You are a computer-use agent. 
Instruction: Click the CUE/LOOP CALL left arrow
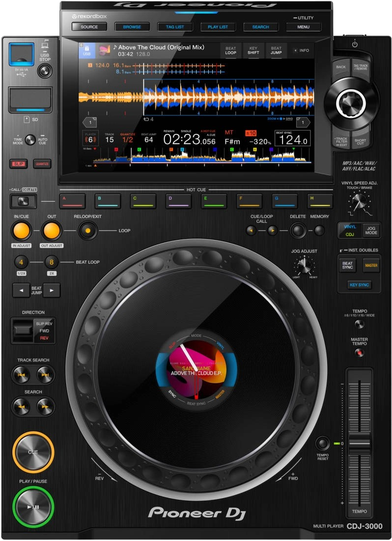point(251,230)
